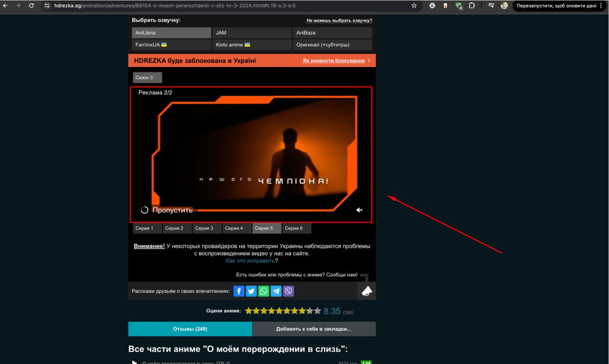
Task: Open the browser extensions puzzle icon
Action: click(471, 6)
